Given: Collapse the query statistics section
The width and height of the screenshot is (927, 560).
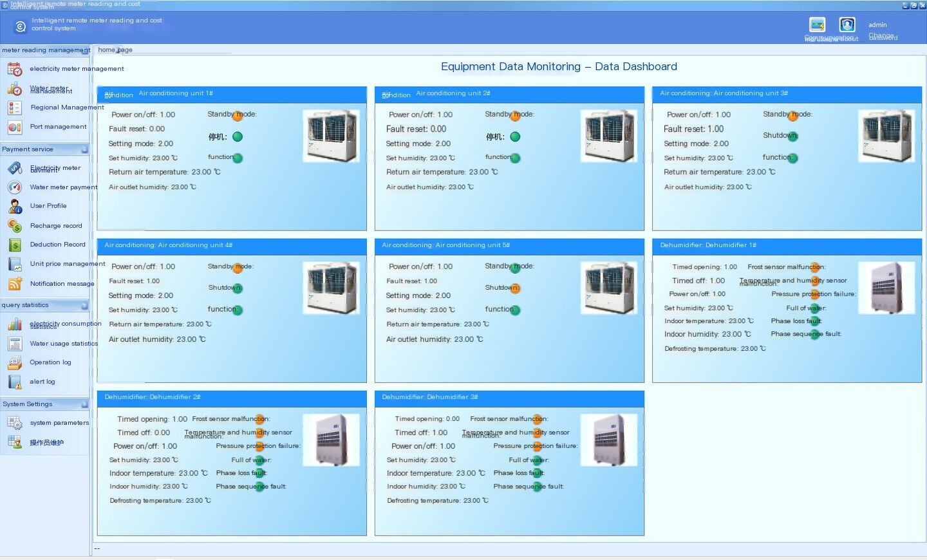Looking at the screenshot, I should click(x=84, y=306).
